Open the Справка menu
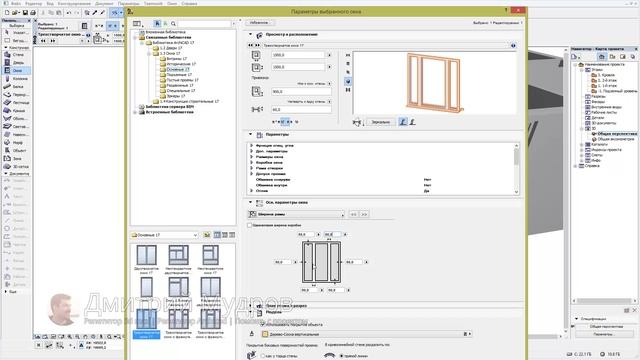The width and height of the screenshot is (640, 360). [x=189, y=3]
